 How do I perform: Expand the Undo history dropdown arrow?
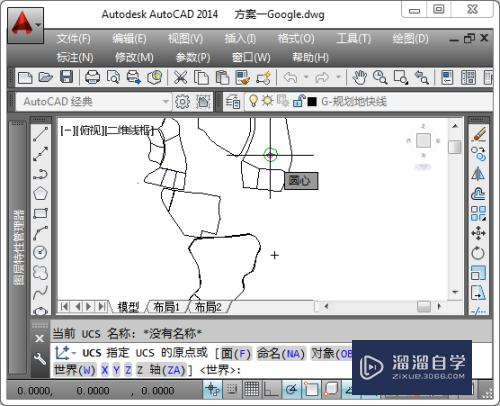[x=306, y=78]
